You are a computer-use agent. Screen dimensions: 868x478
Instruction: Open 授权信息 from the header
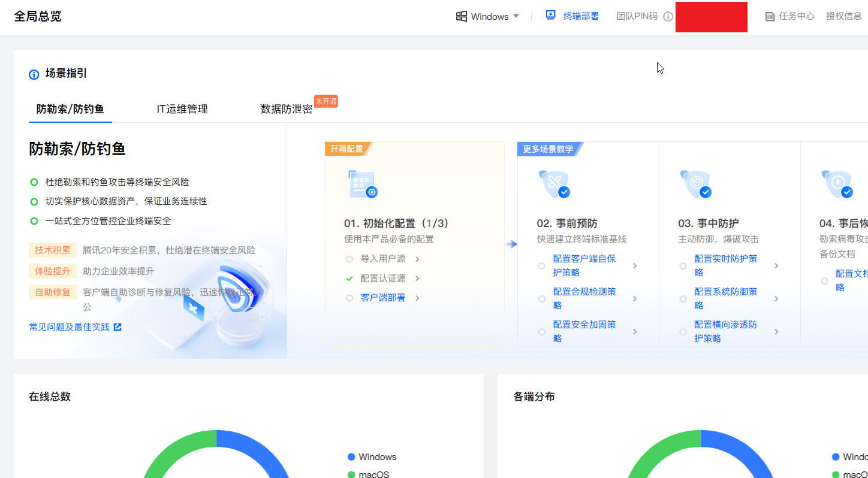[844, 16]
